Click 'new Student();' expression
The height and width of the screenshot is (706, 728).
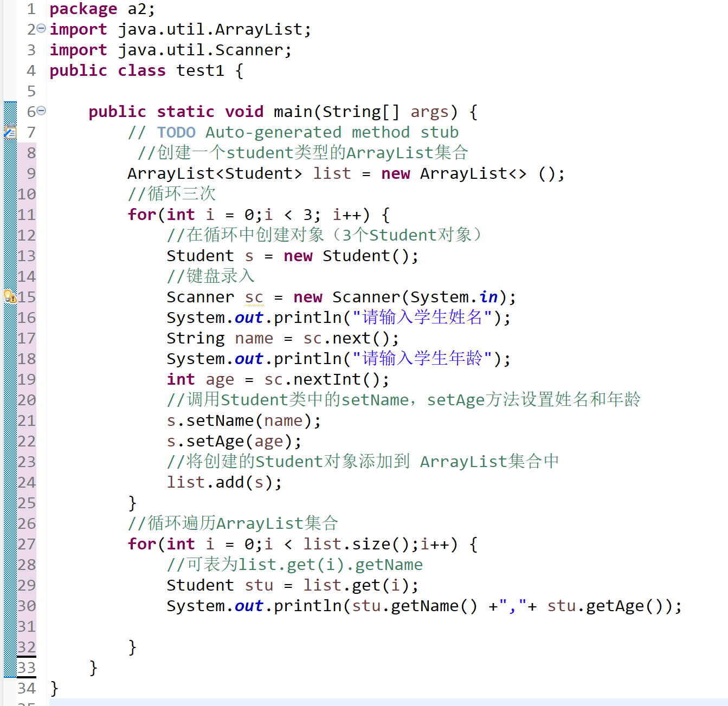pos(351,256)
